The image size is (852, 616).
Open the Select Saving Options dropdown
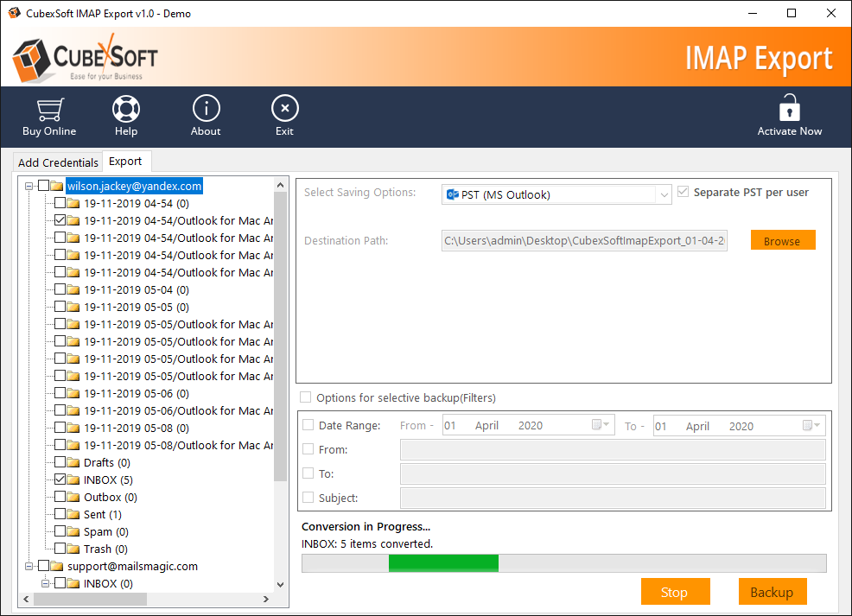click(x=664, y=194)
